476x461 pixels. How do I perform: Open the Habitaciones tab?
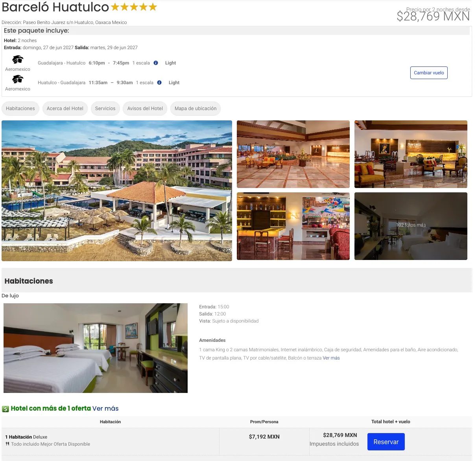click(x=20, y=109)
